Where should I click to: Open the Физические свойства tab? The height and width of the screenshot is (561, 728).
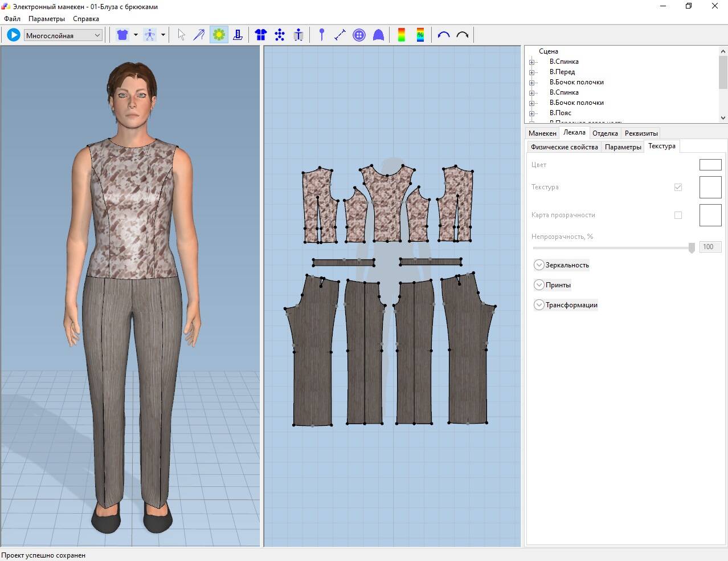564,147
